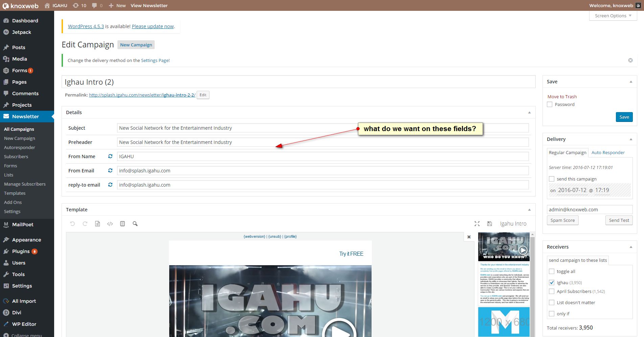Switch to the Auto Responder tab
The image size is (644, 337).
pos(608,152)
